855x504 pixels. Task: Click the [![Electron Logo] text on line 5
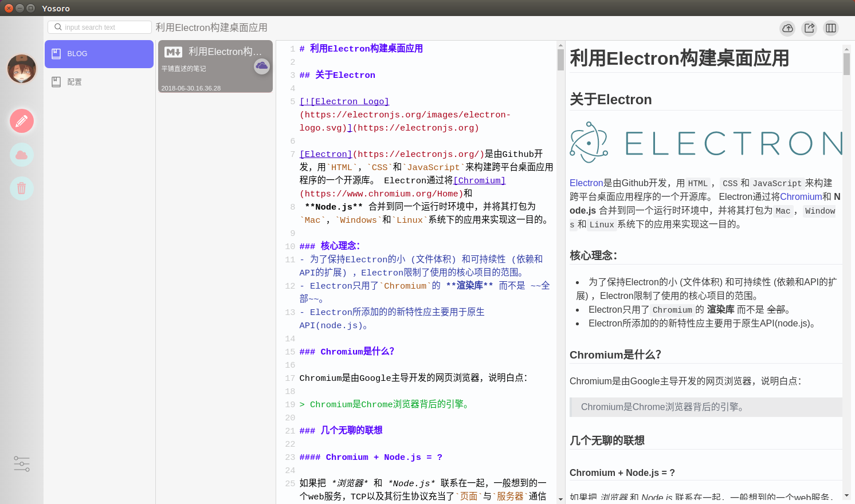pyautogui.click(x=344, y=101)
